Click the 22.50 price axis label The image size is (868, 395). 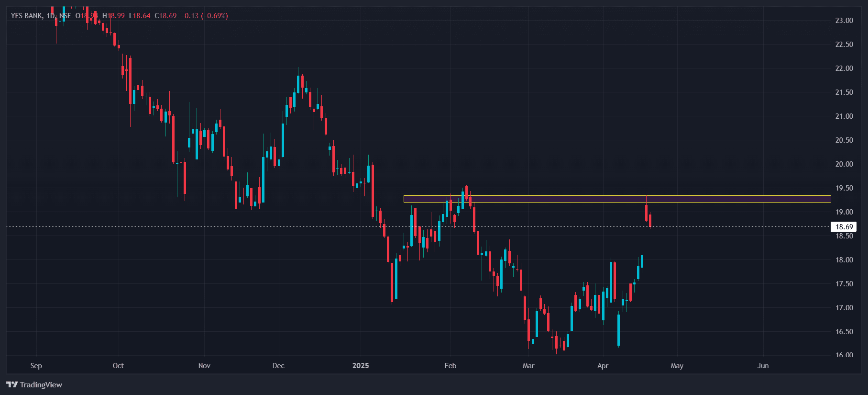click(844, 45)
